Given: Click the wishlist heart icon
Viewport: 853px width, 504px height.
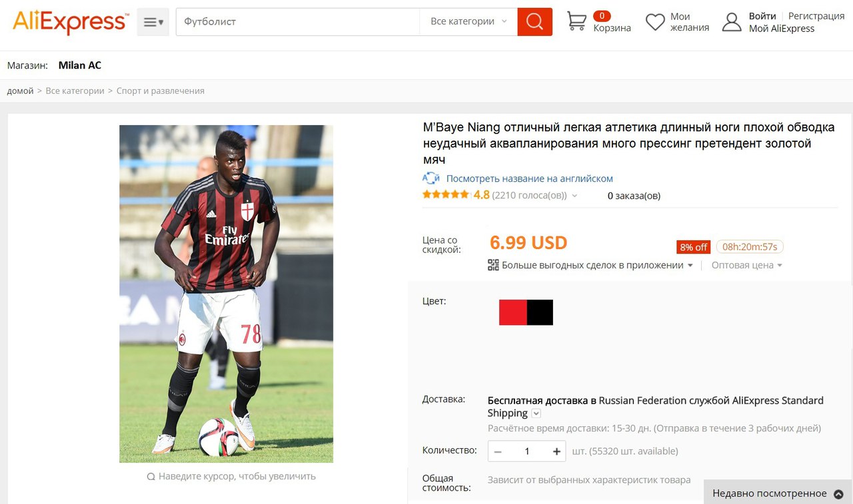Looking at the screenshot, I should (x=655, y=22).
